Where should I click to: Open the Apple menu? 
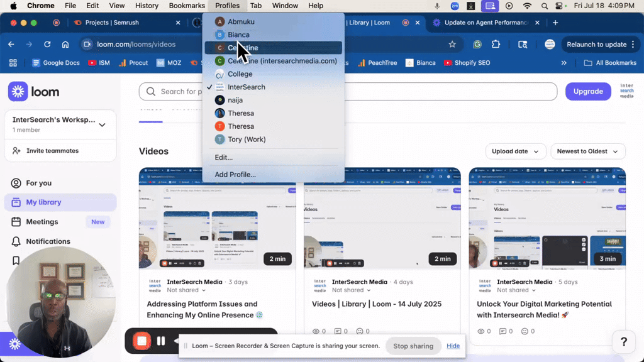click(x=13, y=6)
